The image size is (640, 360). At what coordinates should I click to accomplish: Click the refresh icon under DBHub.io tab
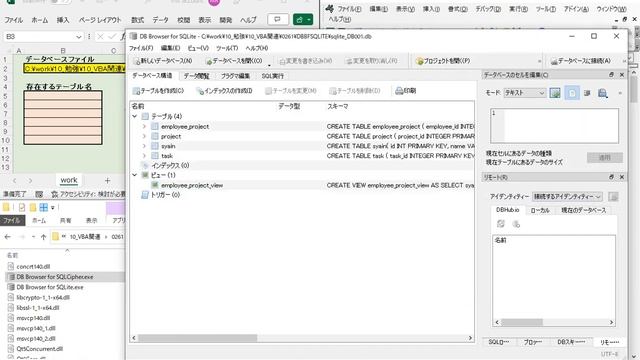point(501,224)
